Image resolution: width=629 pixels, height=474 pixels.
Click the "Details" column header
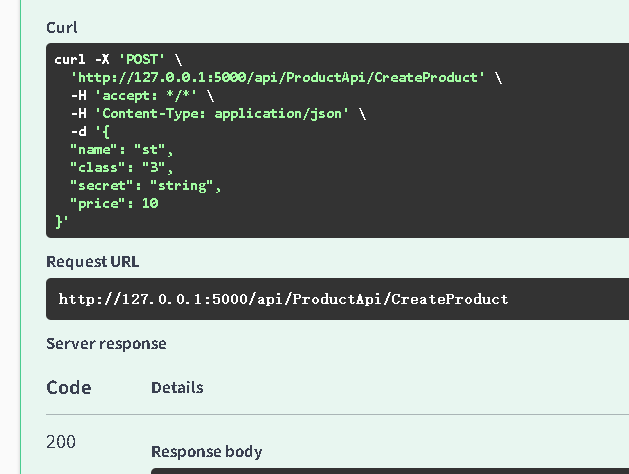click(x=177, y=387)
